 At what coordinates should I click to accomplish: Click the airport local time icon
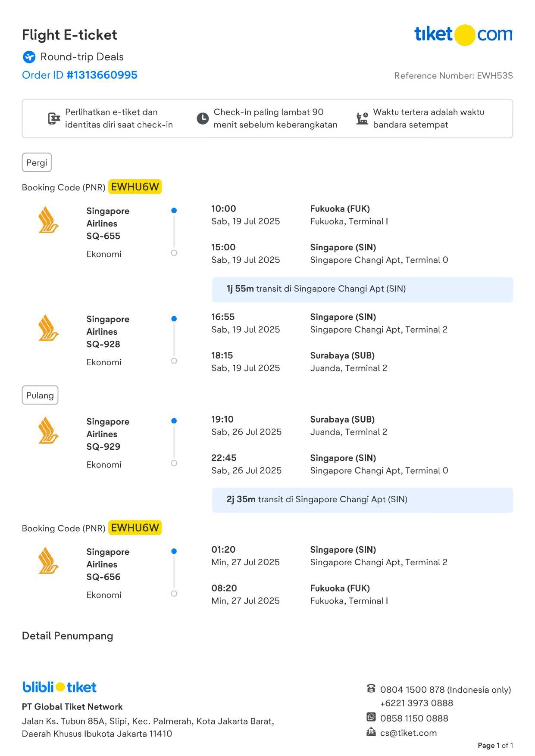362,118
